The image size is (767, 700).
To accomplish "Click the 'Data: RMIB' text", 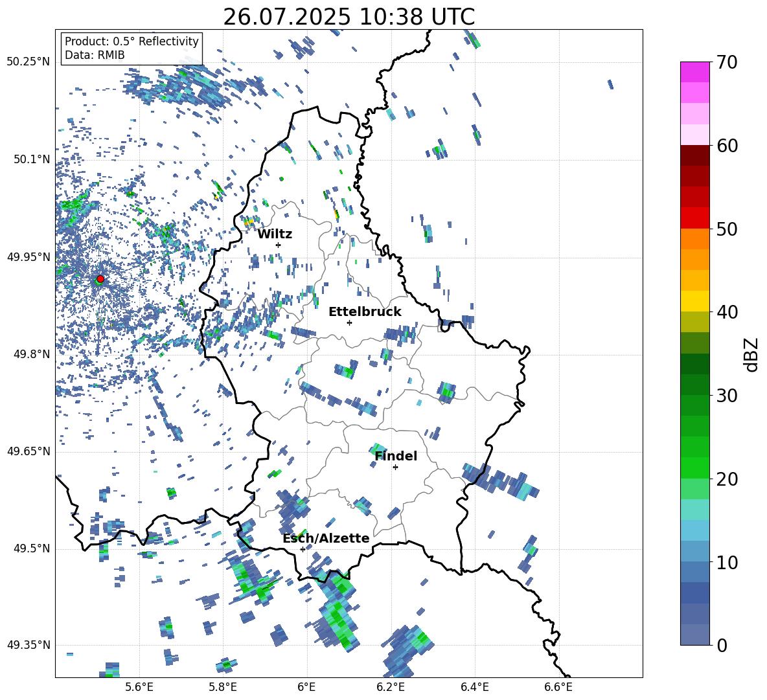I will pos(95,55).
